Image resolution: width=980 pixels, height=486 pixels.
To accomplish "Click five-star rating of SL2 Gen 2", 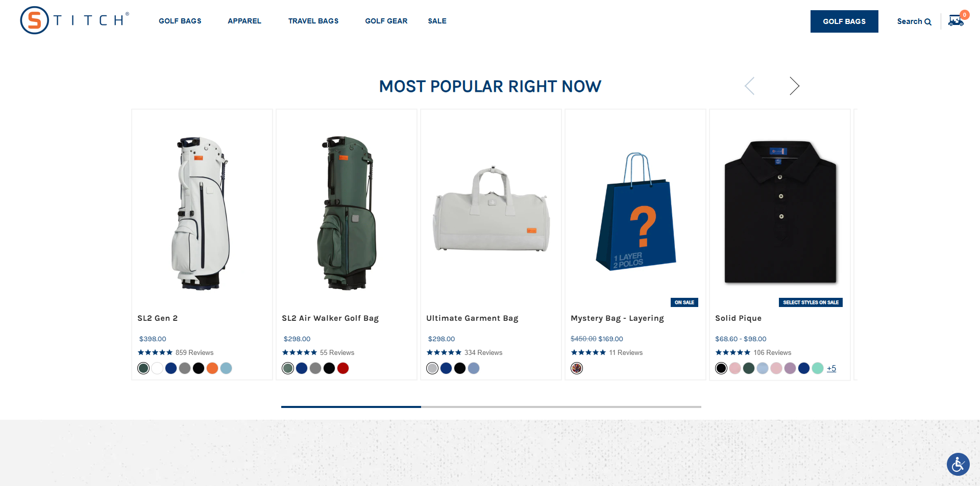I will tap(155, 352).
